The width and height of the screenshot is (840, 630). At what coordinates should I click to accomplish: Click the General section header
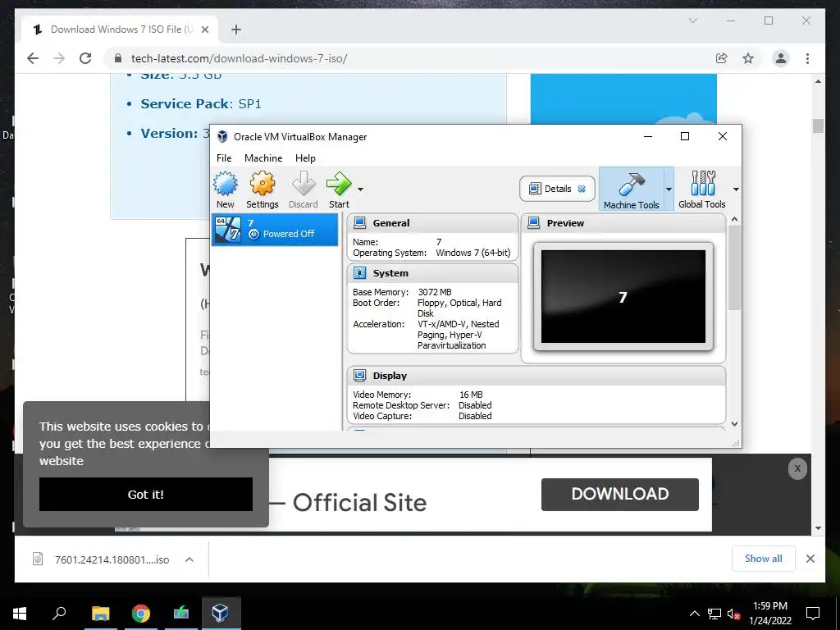pyautogui.click(x=432, y=223)
